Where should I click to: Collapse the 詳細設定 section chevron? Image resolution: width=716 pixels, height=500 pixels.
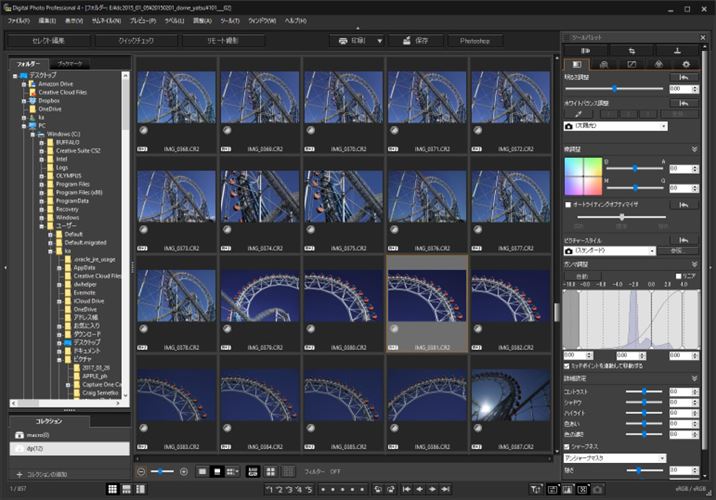(x=695, y=379)
